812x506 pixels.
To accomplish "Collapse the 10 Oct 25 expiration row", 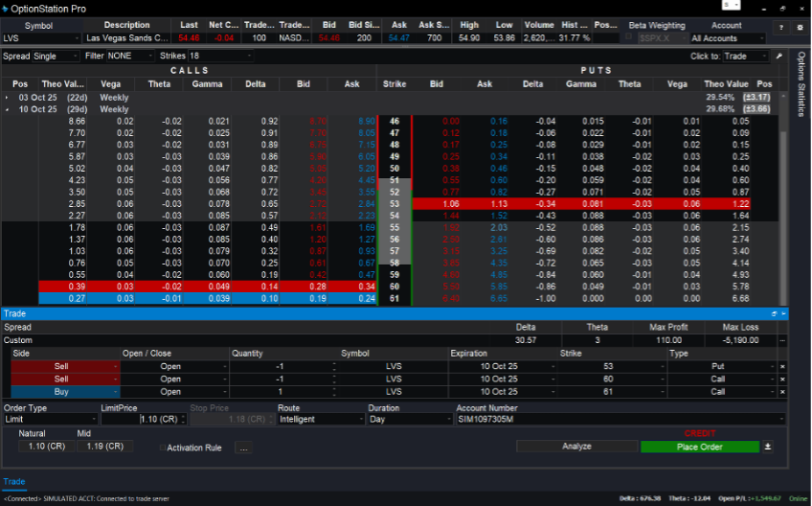I will 8,109.
